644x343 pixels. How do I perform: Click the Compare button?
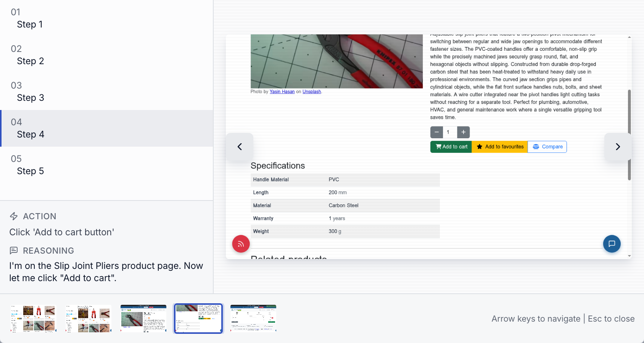pos(547,147)
